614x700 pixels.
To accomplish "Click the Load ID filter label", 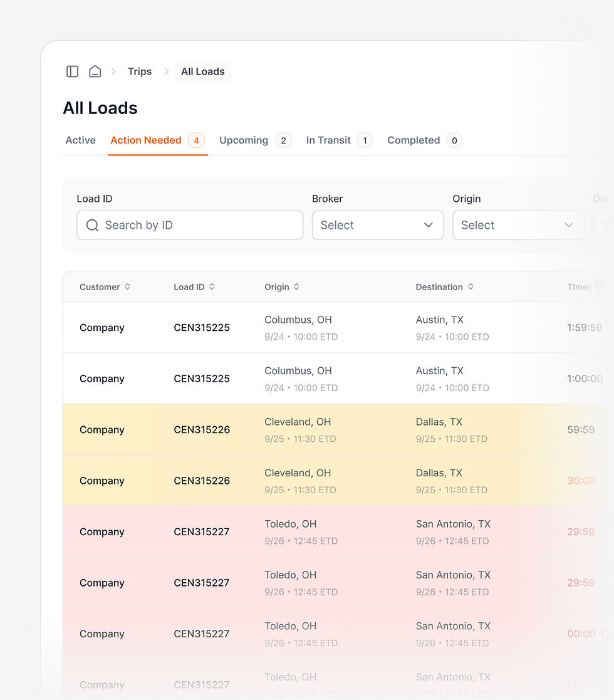I will click(95, 199).
